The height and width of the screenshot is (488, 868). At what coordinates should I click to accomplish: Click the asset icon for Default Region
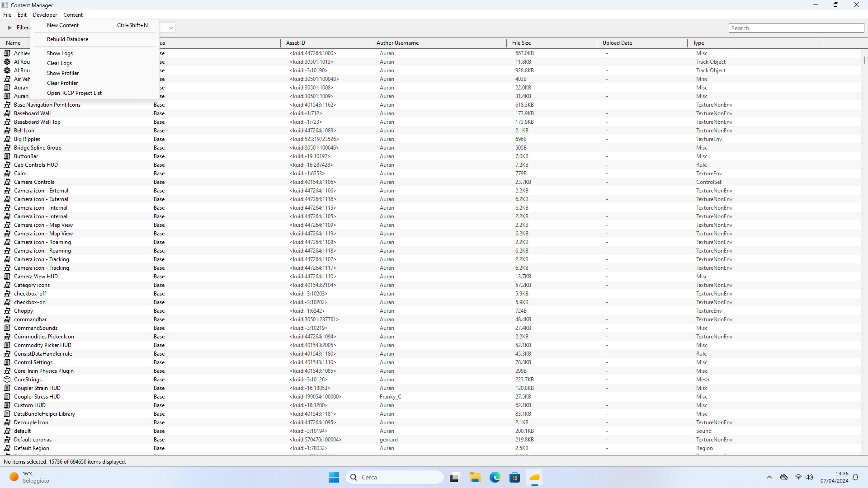pos(7,448)
